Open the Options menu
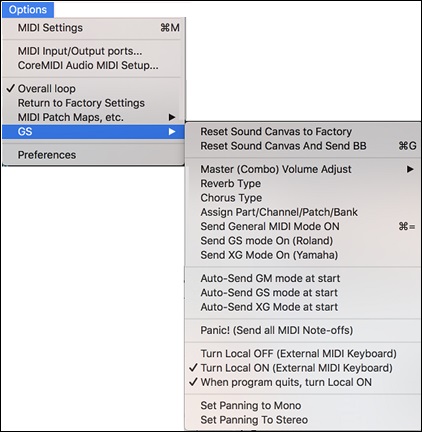 click(x=28, y=10)
